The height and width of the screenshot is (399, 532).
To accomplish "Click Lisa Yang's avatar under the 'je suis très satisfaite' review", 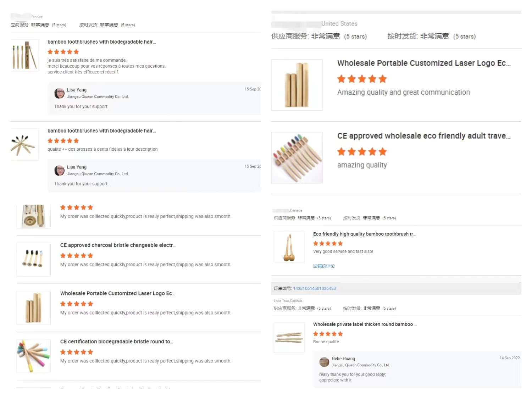I will pyautogui.click(x=59, y=93).
